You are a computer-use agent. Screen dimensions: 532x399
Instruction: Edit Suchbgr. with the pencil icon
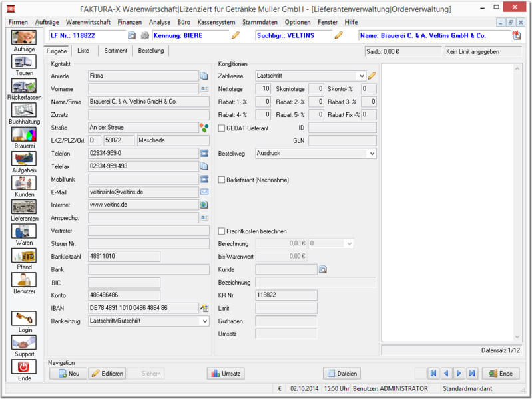click(x=339, y=35)
